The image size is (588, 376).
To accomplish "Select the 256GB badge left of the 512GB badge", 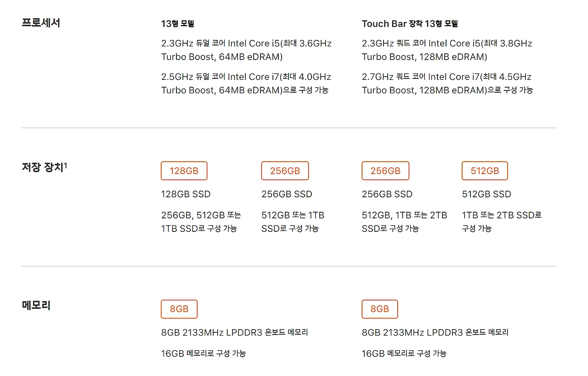I will tap(385, 171).
